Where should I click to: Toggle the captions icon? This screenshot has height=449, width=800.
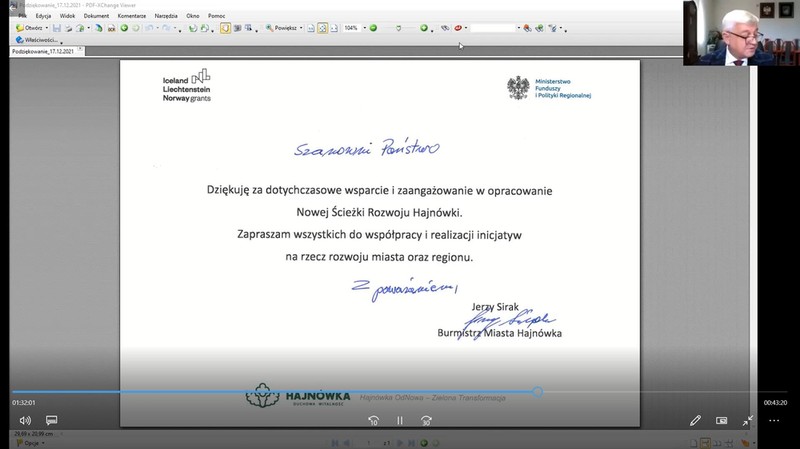(x=52, y=420)
